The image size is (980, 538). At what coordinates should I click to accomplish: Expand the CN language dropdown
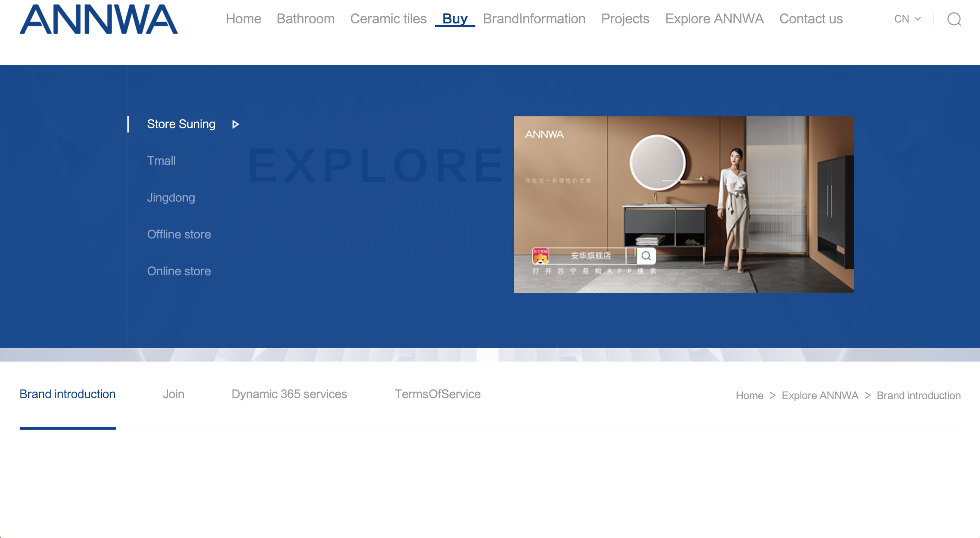(907, 19)
